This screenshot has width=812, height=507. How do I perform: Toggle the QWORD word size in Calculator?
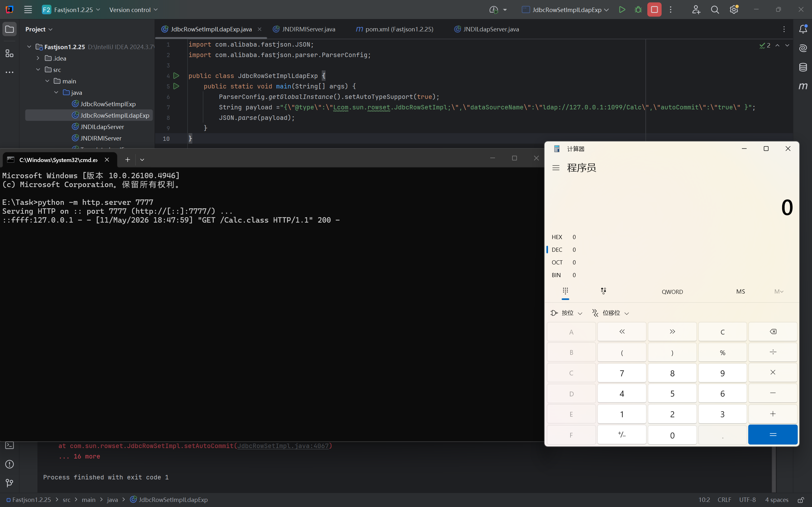point(672,292)
